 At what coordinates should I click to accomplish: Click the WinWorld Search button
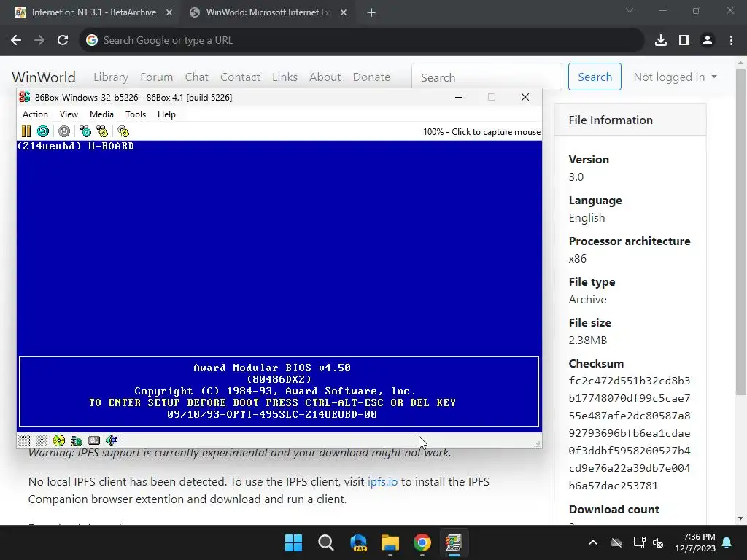[595, 77]
